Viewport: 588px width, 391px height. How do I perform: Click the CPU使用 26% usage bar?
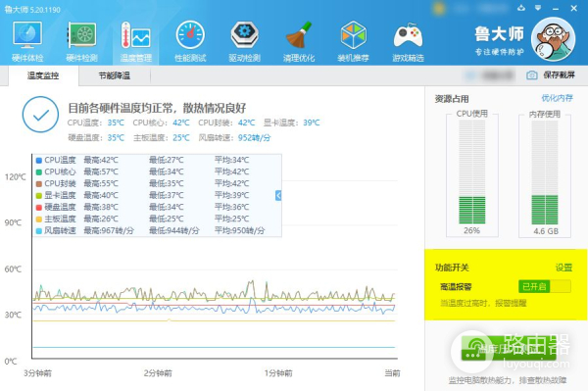pos(472,172)
